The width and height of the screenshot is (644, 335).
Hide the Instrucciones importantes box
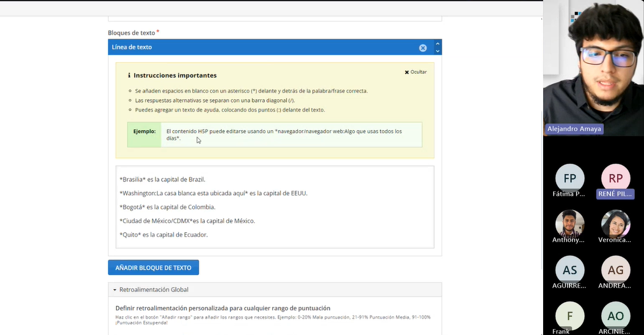pos(415,72)
